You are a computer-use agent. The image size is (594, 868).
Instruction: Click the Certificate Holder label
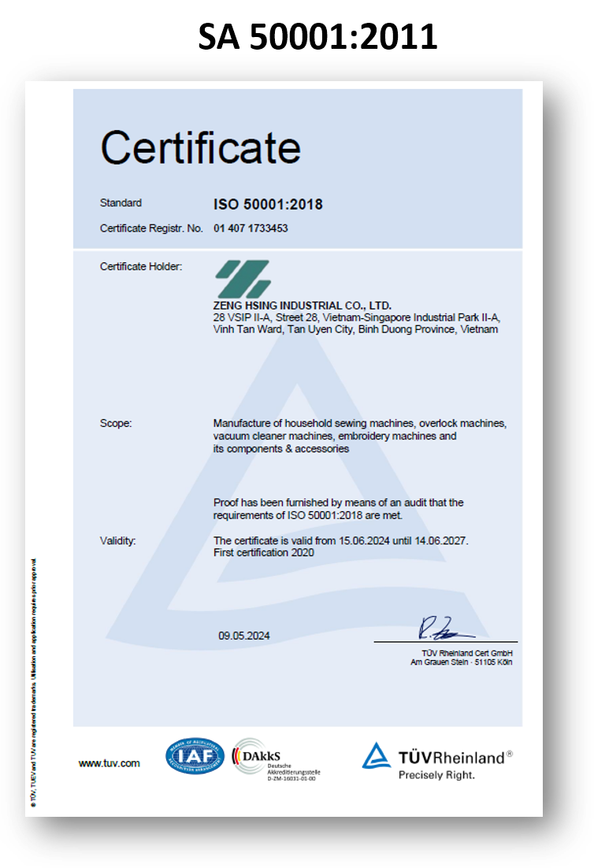point(141,267)
